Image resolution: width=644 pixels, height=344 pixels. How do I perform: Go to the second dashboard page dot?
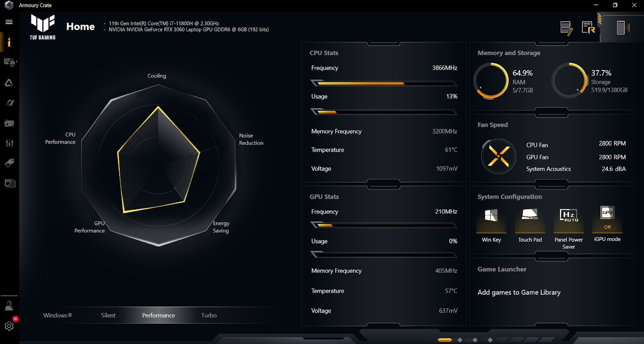[460, 340]
